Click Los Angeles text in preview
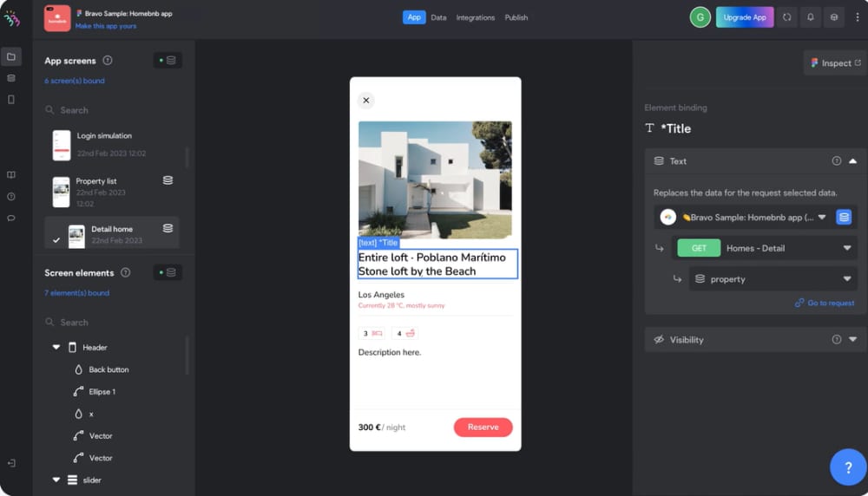The width and height of the screenshot is (868, 496). pos(381,295)
